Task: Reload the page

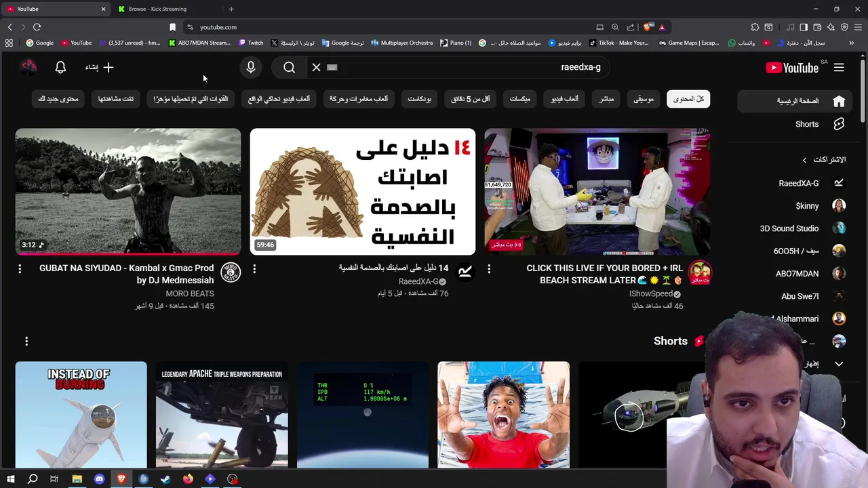Action: click(37, 27)
